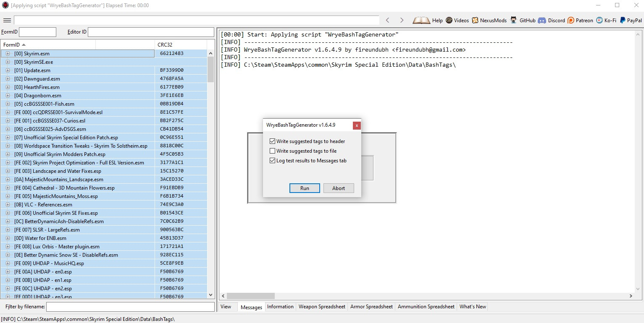The height and width of the screenshot is (323, 644).
Task: Expand the SkyrimSE.exe node
Action: pyautogui.click(x=8, y=62)
